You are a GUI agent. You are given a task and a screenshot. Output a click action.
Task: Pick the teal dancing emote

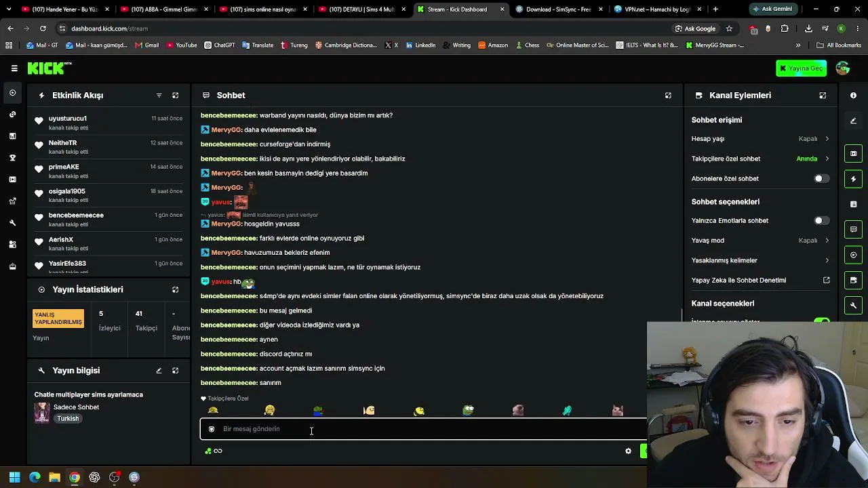pyautogui.click(x=567, y=411)
